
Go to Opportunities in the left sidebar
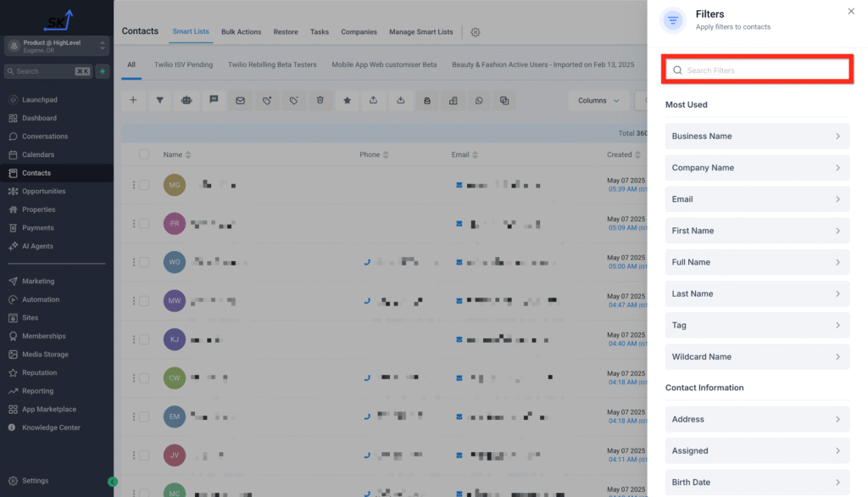(43, 191)
